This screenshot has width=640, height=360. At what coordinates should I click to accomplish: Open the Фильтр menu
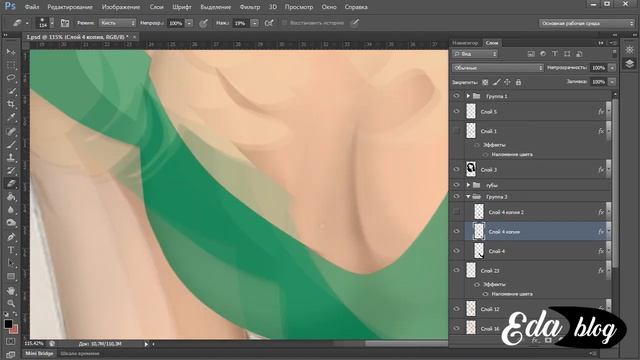250,7
